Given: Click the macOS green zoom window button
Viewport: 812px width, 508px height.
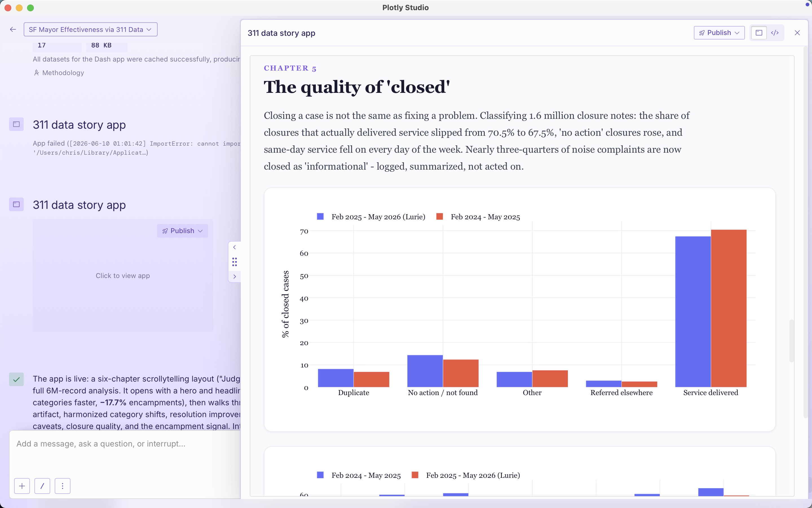Looking at the screenshot, I should click(30, 8).
